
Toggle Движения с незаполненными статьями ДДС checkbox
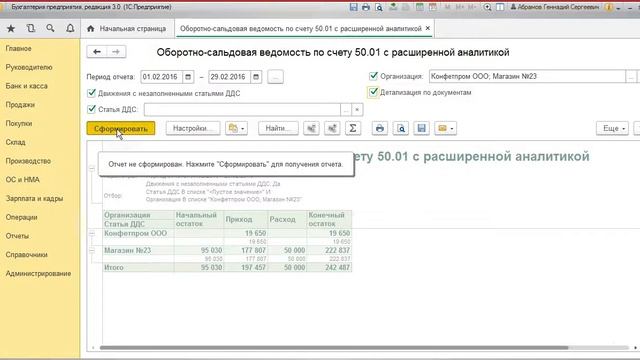pos(91,93)
